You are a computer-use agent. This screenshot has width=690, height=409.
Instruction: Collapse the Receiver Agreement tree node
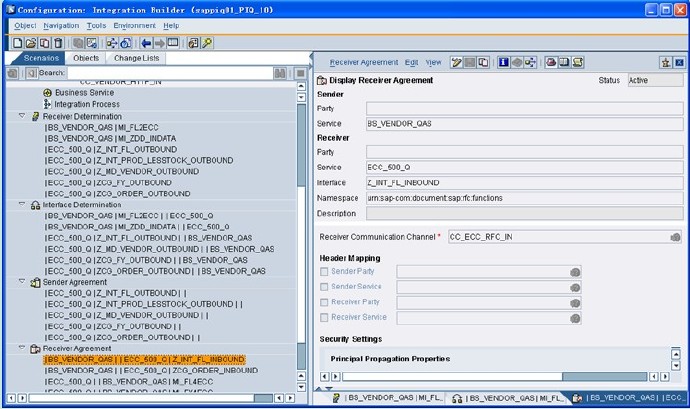(22, 347)
